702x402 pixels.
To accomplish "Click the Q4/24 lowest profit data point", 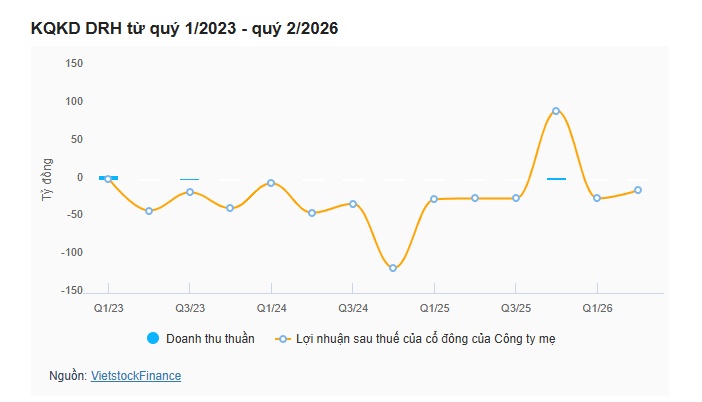I will pyautogui.click(x=393, y=268).
